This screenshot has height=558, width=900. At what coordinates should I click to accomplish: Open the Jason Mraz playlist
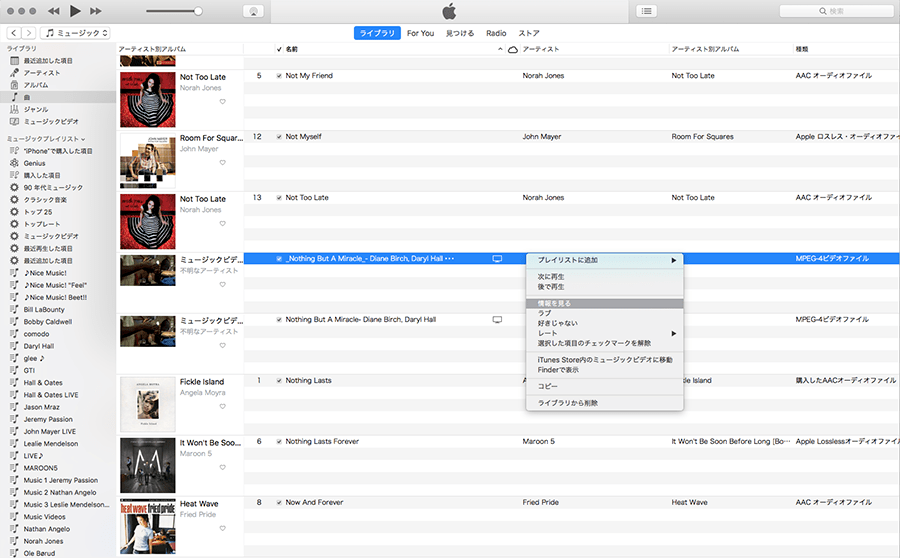coord(41,407)
